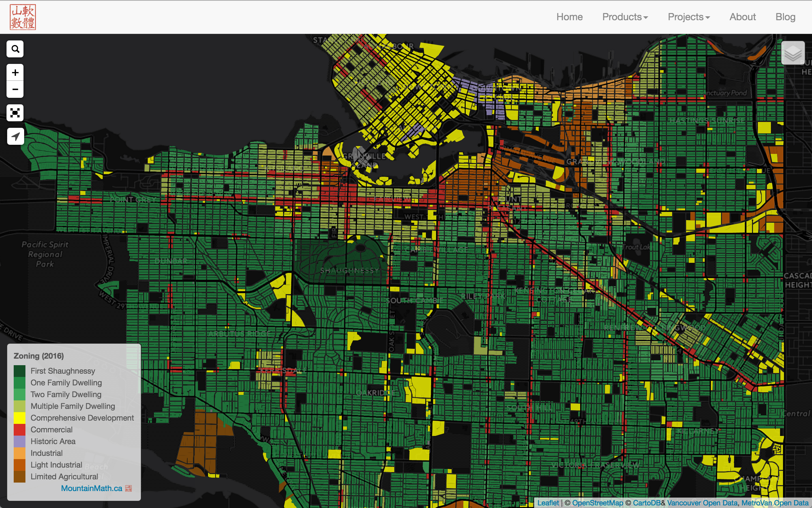Click the Commercial red legend swatch
Screen dimensions: 812x508
point(20,430)
